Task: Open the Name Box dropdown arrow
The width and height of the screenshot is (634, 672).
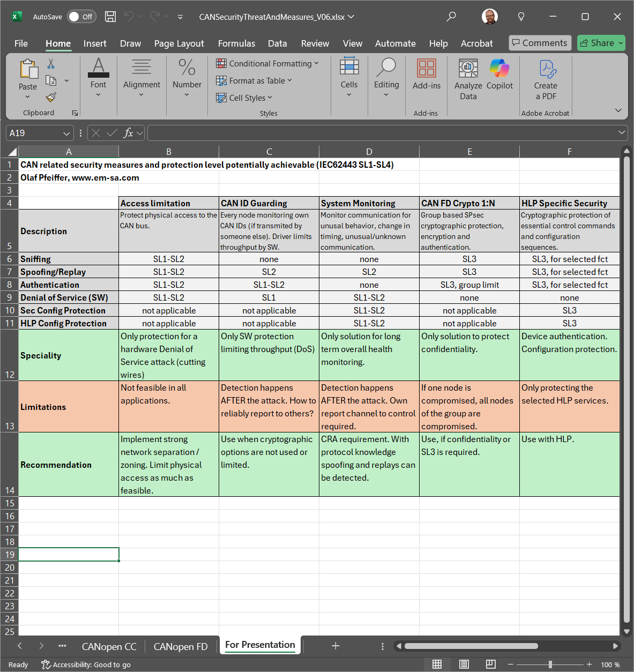Action: point(66,133)
